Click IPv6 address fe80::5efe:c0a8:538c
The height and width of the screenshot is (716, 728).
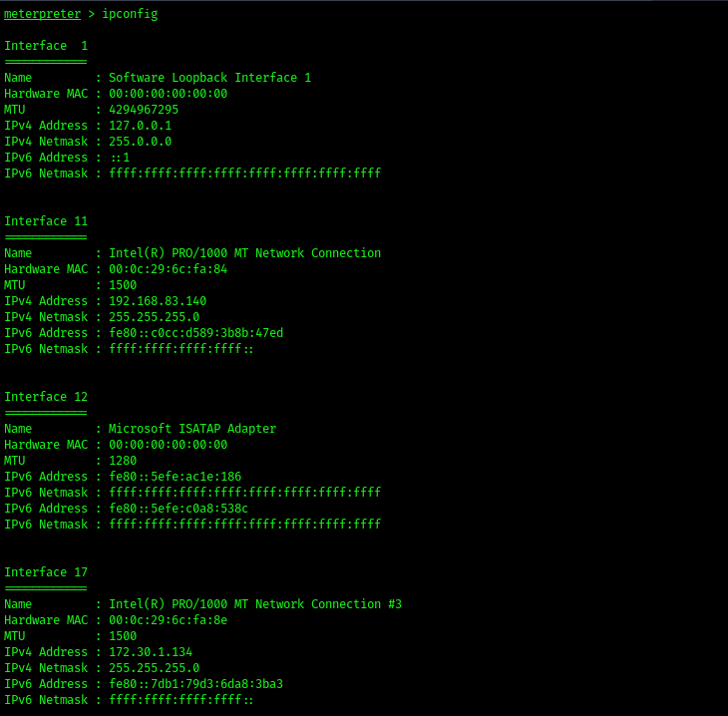click(179, 509)
